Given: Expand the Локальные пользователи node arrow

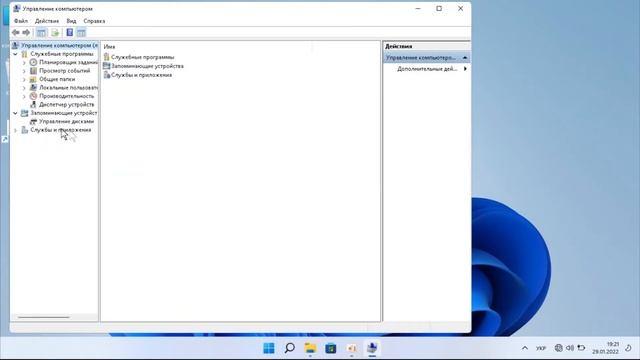Looking at the screenshot, I should tap(24, 88).
